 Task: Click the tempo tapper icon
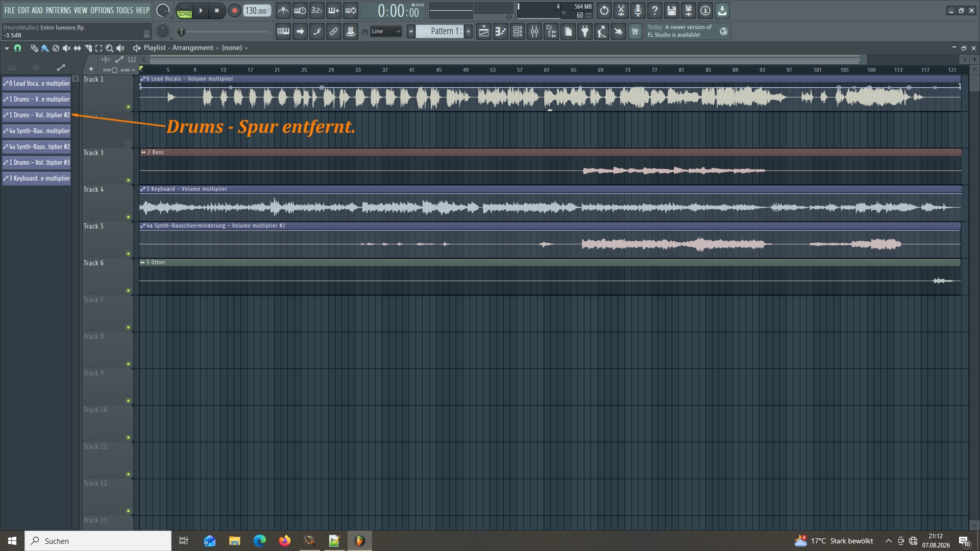pos(602,32)
